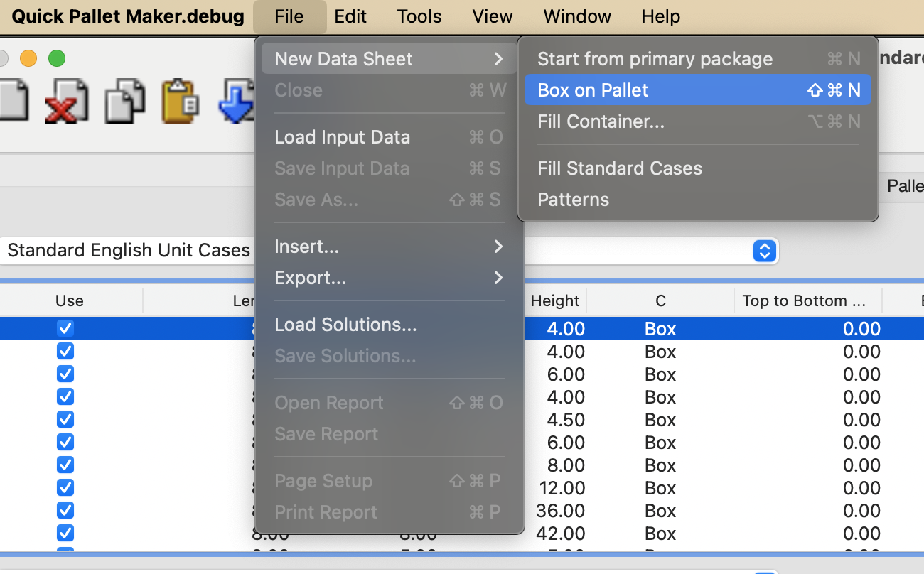Choose Load Input Data
This screenshot has height=574, width=924.
pos(390,137)
